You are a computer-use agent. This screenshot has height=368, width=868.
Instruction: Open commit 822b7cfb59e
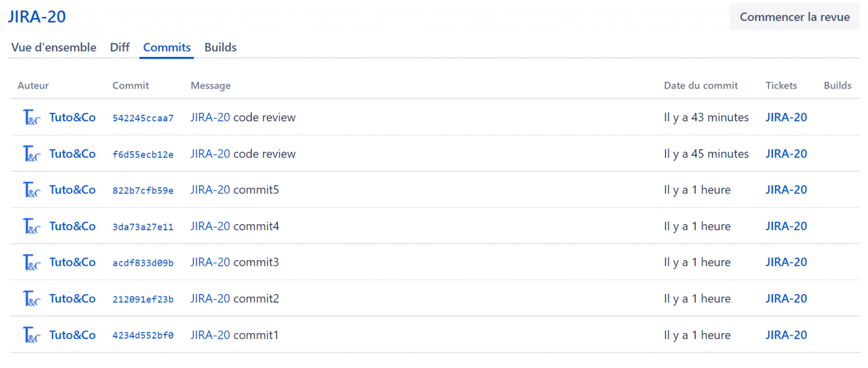pyautogui.click(x=143, y=190)
